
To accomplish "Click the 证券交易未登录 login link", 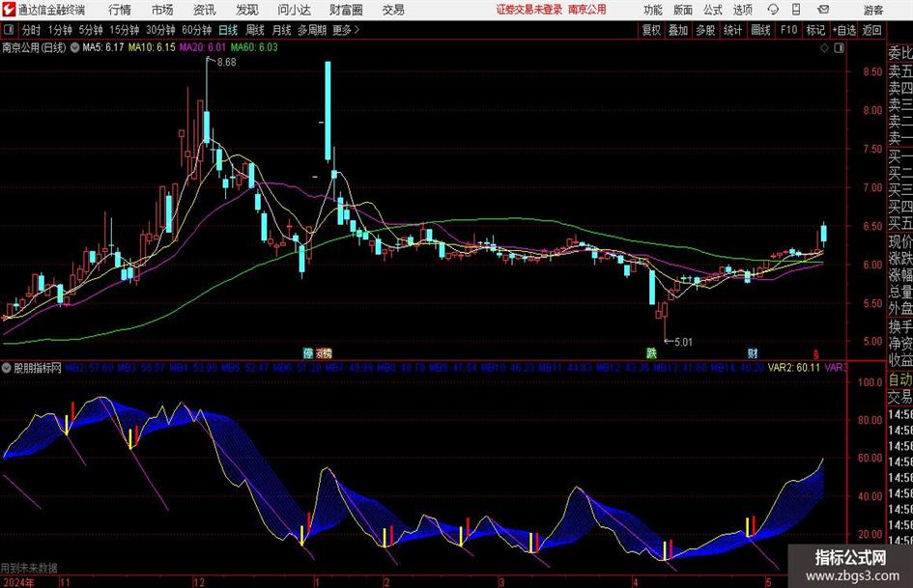I will point(529,10).
